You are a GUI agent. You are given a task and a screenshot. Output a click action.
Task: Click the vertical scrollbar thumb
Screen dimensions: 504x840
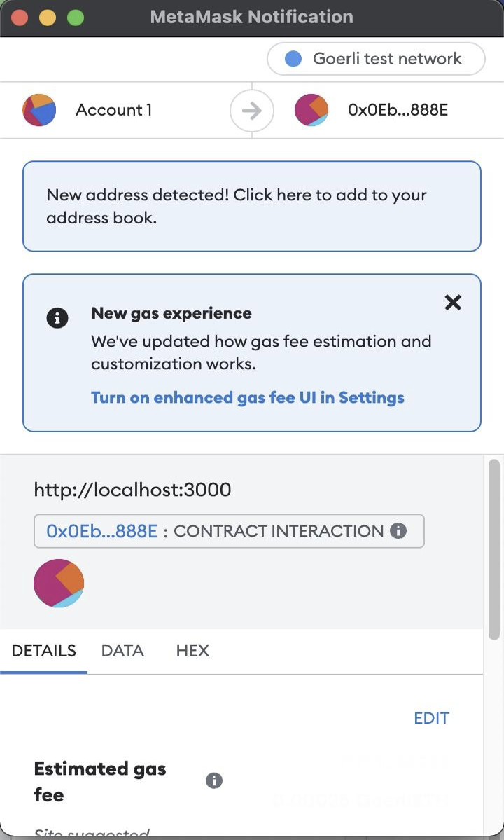pos(494,550)
